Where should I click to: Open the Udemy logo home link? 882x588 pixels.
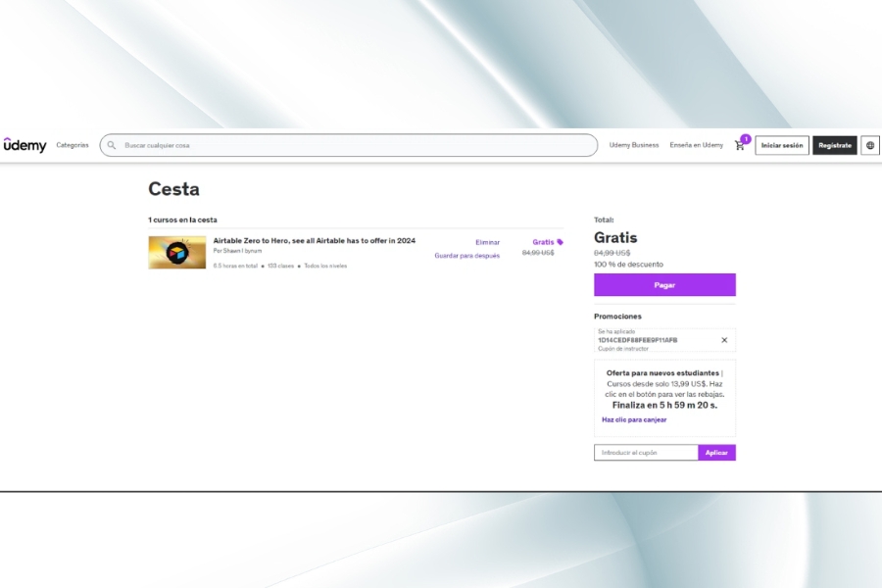click(24, 145)
